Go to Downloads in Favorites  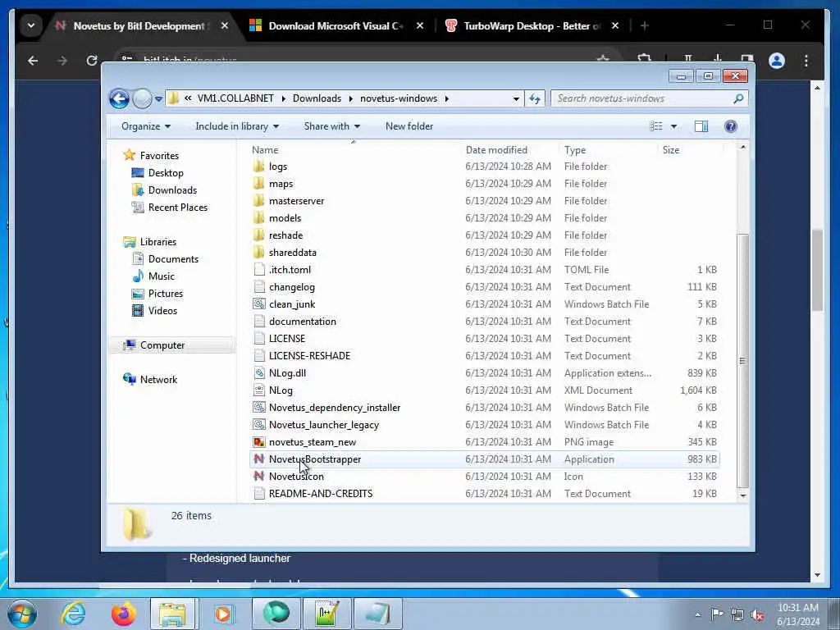tap(172, 190)
